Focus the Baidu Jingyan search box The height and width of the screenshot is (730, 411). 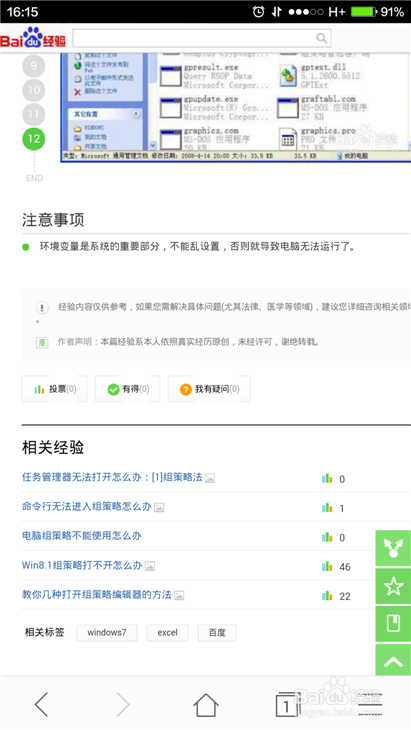click(202, 38)
